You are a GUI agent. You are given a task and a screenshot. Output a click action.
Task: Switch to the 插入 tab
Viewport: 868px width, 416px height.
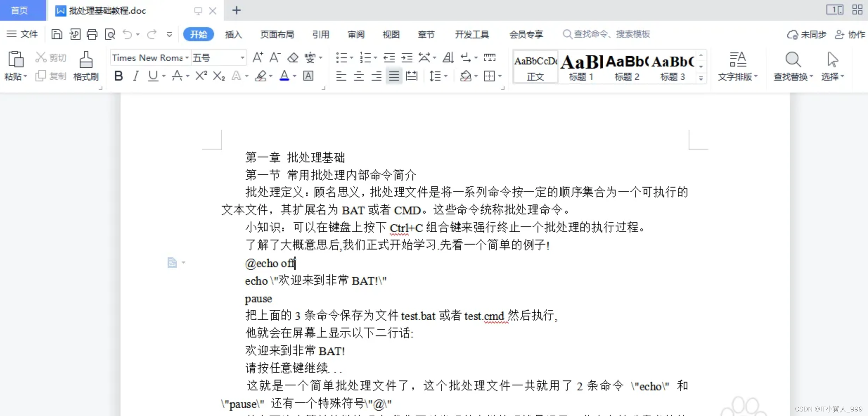[x=233, y=34]
